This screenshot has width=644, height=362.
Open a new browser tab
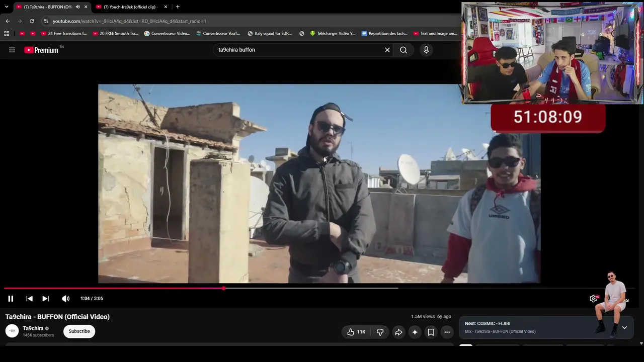[178, 7]
